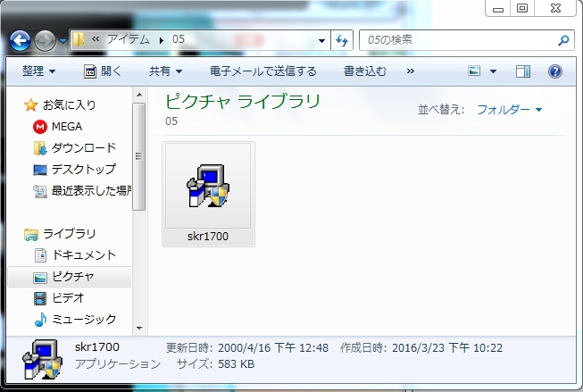The width and height of the screenshot is (583, 392).
Task: Open Help with the question mark icon
Action: (x=555, y=71)
